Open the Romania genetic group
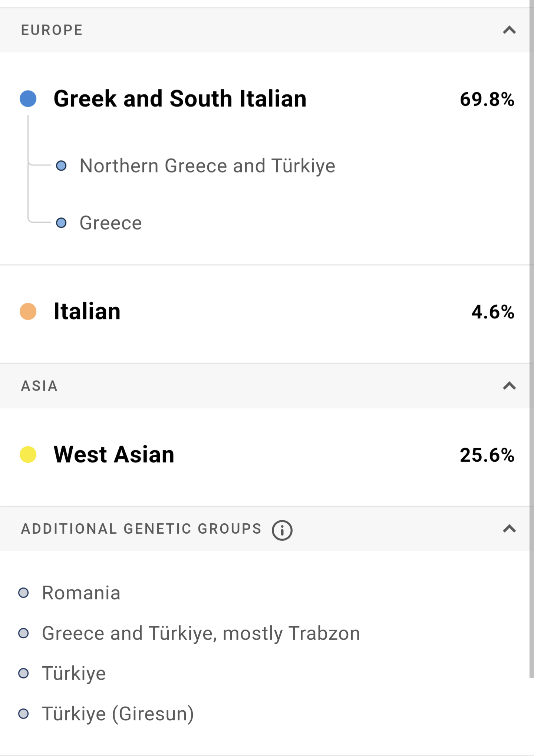Viewport: 534px width, 756px height. click(81, 593)
